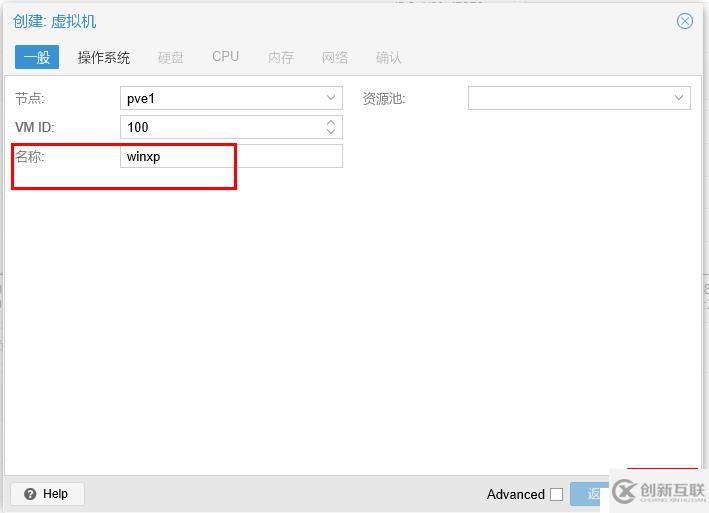Image resolution: width=709 pixels, height=513 pixels.
Task: Enable the Advanced checkbox
Action: (x=556, y=494)
